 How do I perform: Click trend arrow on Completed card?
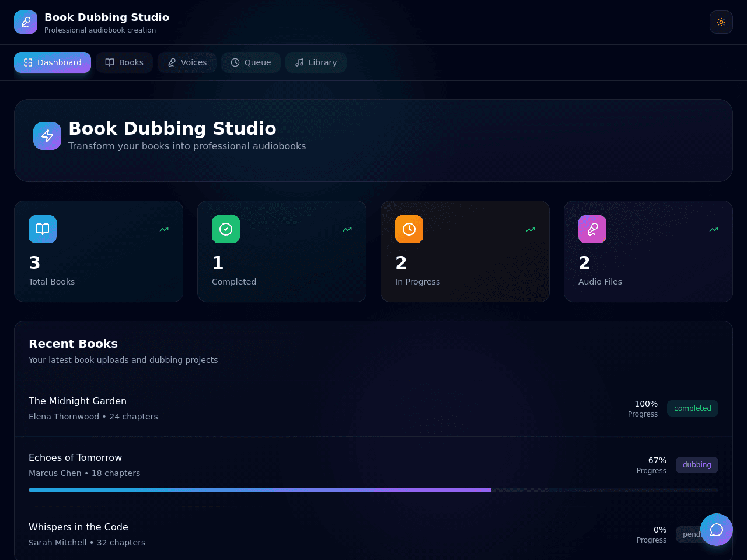[347, 229]
